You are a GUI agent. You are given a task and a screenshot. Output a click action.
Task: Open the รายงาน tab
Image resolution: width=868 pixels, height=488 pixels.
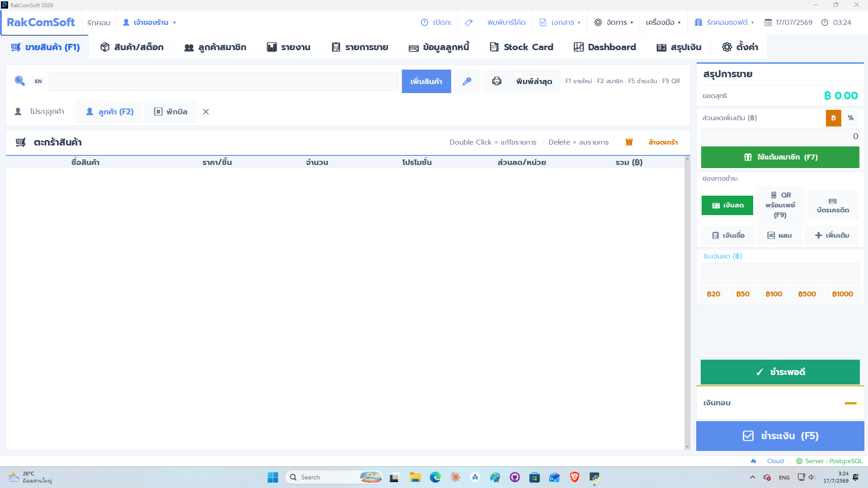288,47
